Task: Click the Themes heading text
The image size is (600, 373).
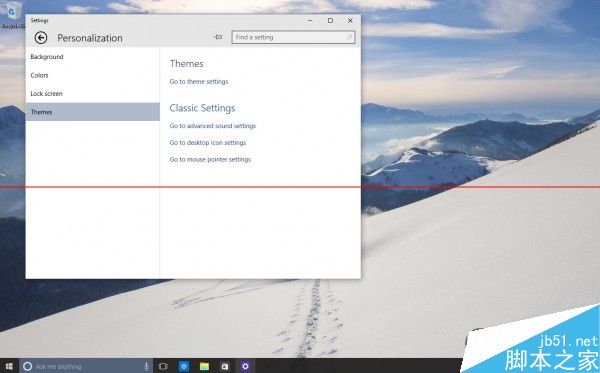Action: [186, 64]
